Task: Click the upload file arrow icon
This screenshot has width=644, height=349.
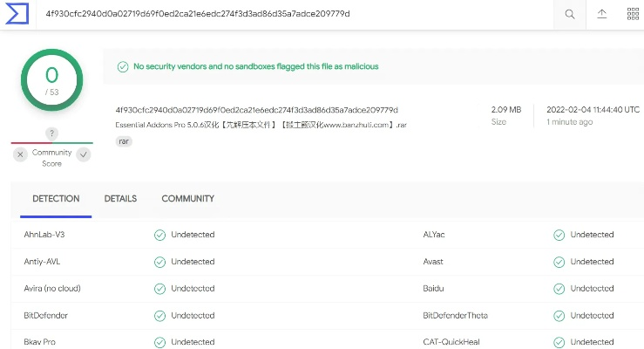Action: point(601,14)
